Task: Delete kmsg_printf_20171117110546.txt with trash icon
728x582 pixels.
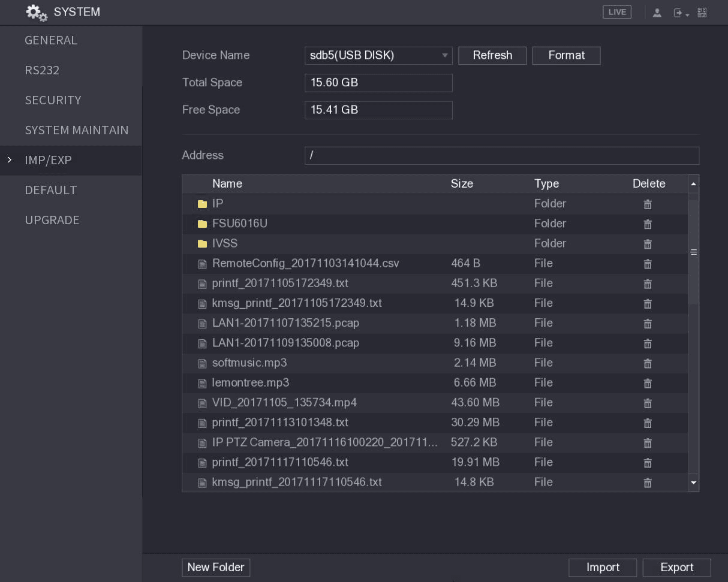Action: coord(648,483)
